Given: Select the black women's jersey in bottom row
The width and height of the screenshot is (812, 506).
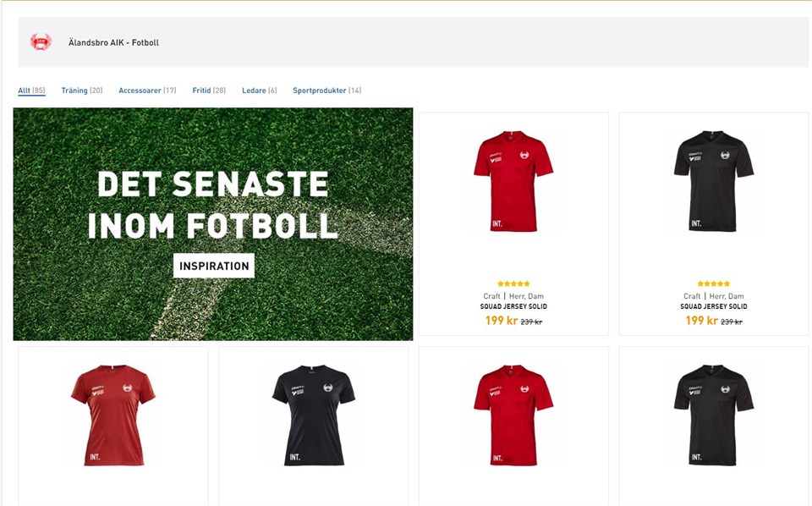Looking at the screenshot, I should pyautogui.click(x=314, y=415).
